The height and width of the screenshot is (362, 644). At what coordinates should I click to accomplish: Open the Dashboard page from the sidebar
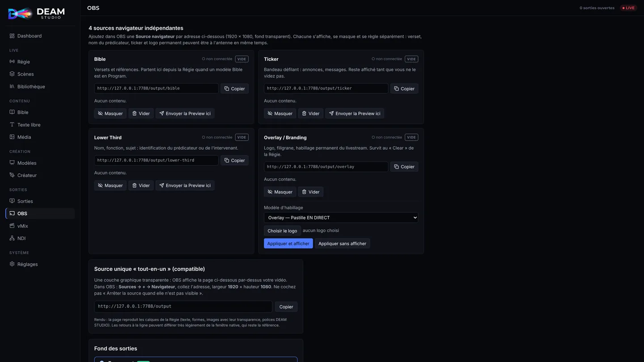click(40, 36)
